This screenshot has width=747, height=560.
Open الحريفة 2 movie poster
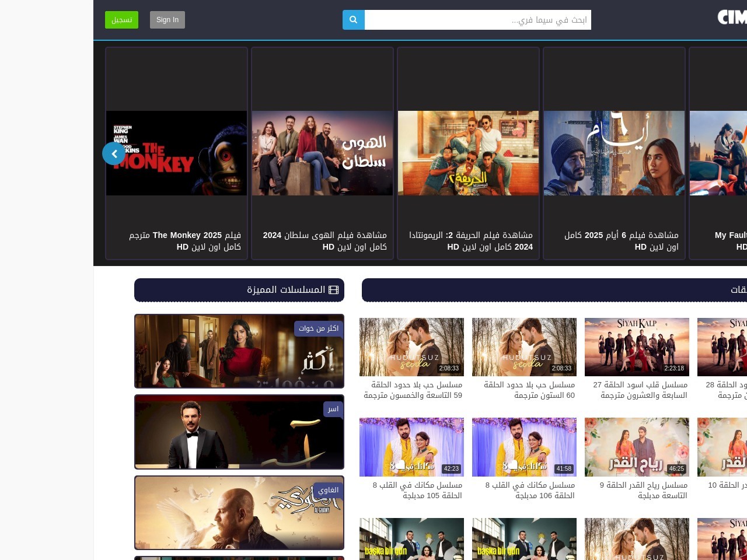point(469,153)
